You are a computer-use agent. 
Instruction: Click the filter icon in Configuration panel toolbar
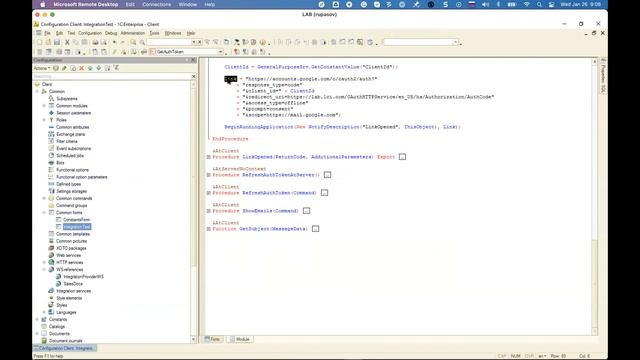(116, 68)
